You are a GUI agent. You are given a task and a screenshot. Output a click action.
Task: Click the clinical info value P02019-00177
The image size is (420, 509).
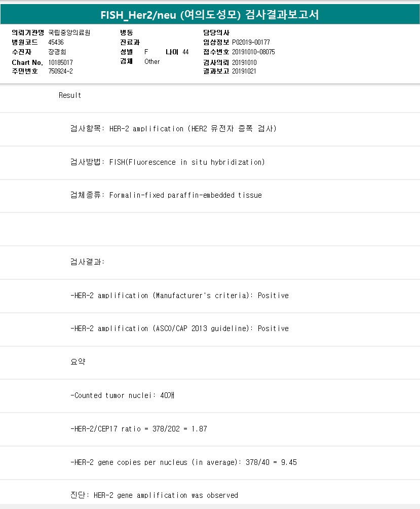tap(251, 42)
